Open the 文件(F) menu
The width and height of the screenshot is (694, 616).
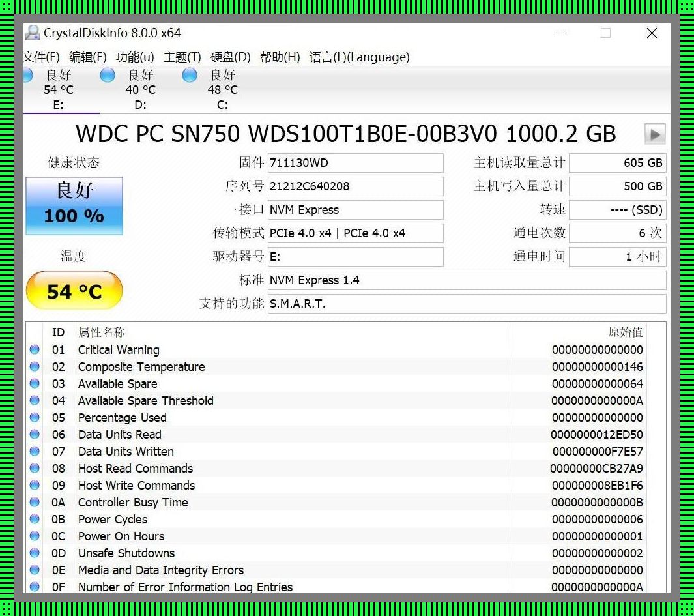pyautogui.click(x=41, y=57)
